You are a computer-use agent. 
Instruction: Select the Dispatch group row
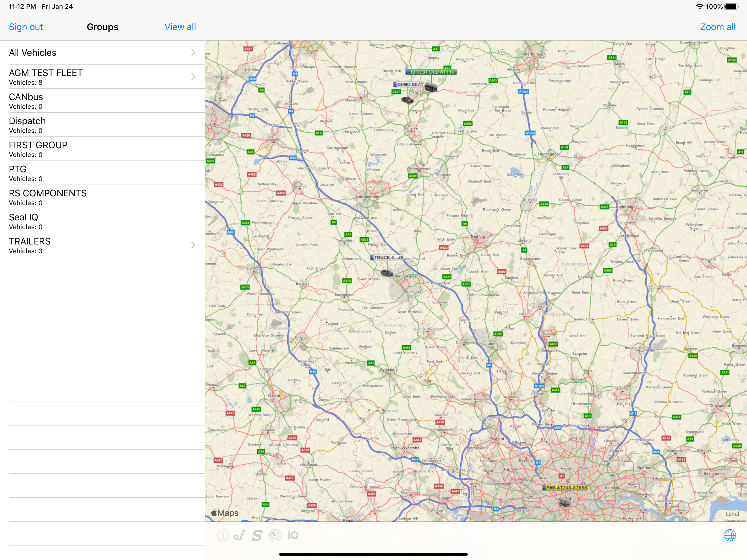pos(102,125)
